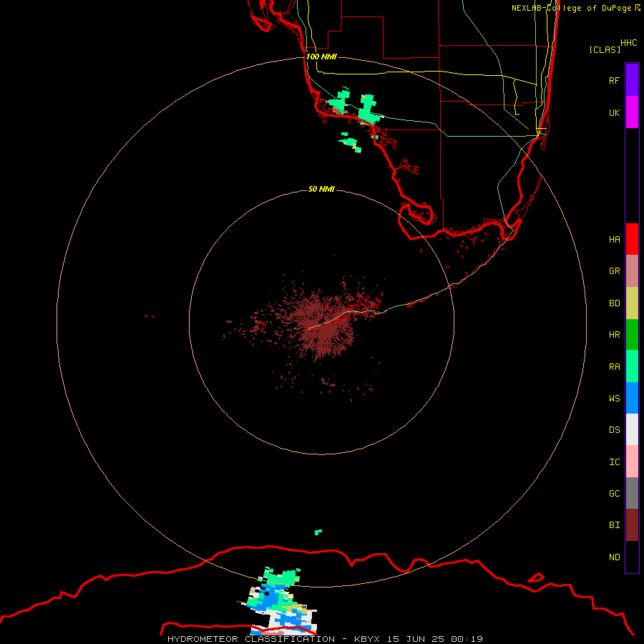Screen dimensions: 644x644
Task: Click the BI legend label
Action: coord(614,525)
